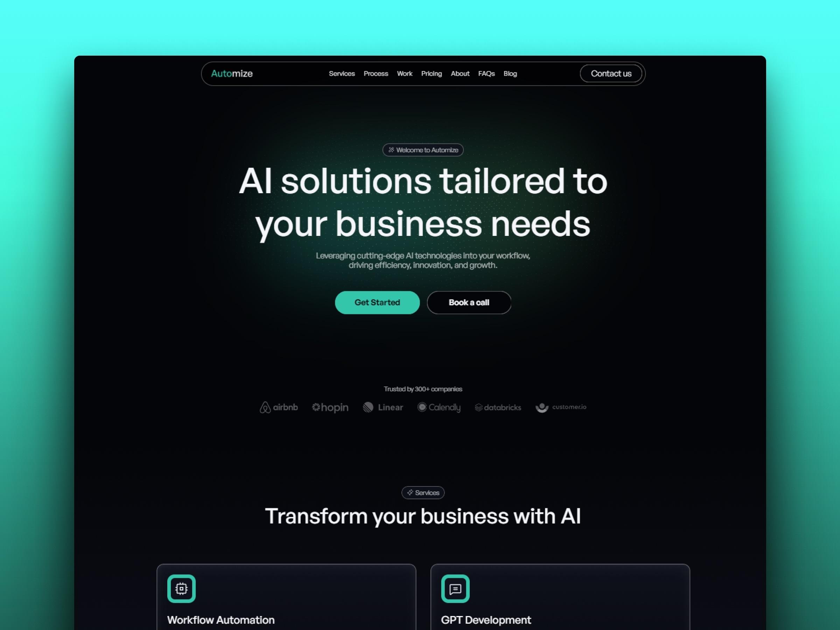Expand the Services section label
Screen dimensions: 840x630
(x=423, y=492)
